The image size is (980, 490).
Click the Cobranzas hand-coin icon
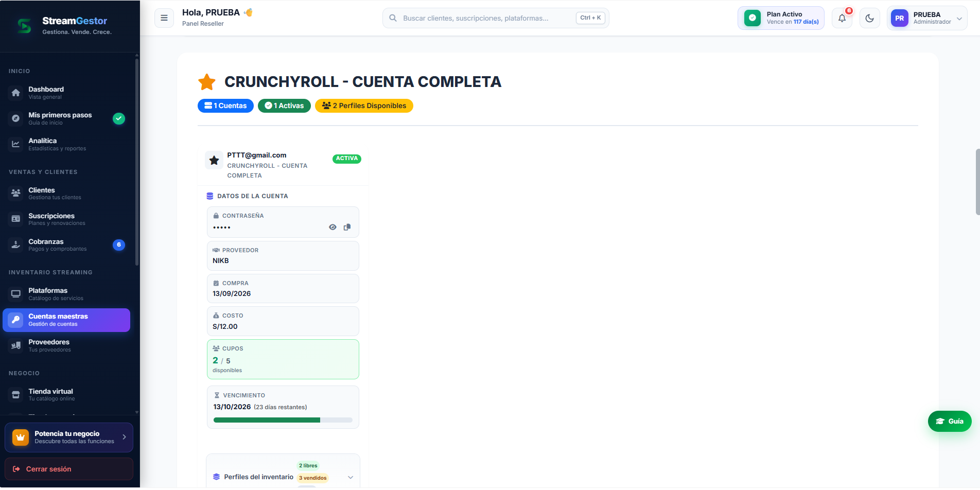pos(16,244)
